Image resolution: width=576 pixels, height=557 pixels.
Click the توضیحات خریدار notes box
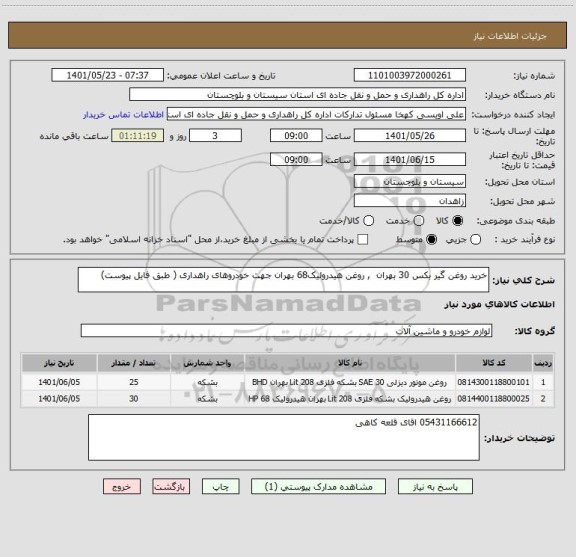click(x=284, y=437)
